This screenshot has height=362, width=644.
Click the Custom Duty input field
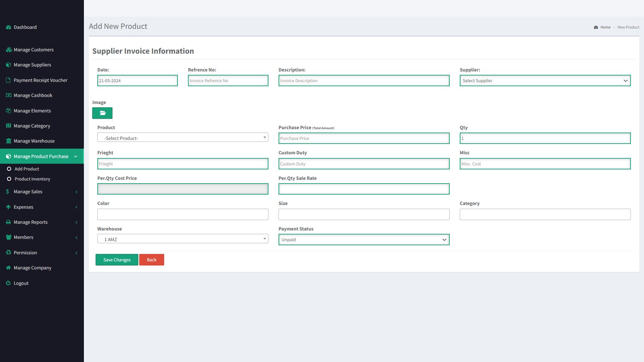[x=364, y=164]
